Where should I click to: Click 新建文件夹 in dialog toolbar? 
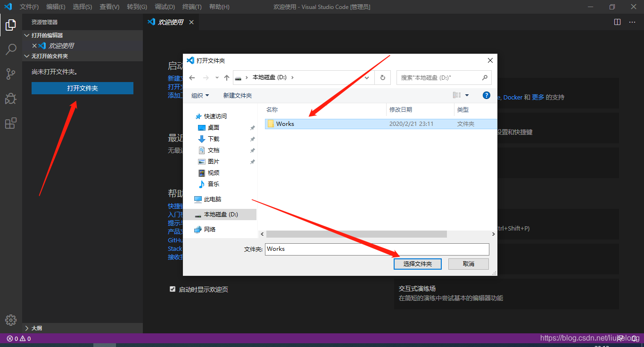point(238,95)
